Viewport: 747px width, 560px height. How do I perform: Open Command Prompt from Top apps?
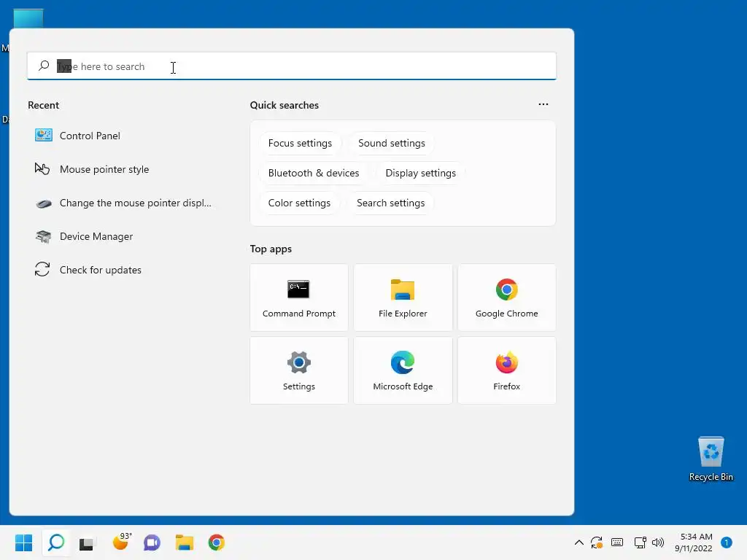pyautogui.click(x=298, y=297)
